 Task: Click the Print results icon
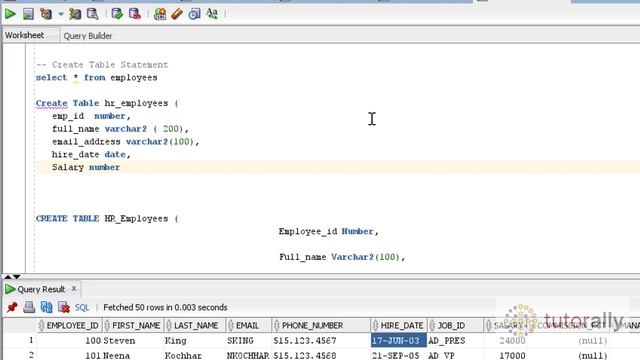click(x=29, y=307)
